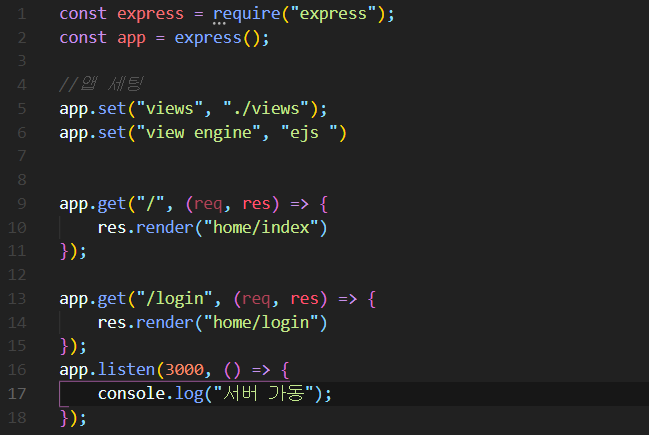The height and width of the screenshot is (435, 649).
Task: Click line number 18 in the gutter
Action: click(17, 417)
